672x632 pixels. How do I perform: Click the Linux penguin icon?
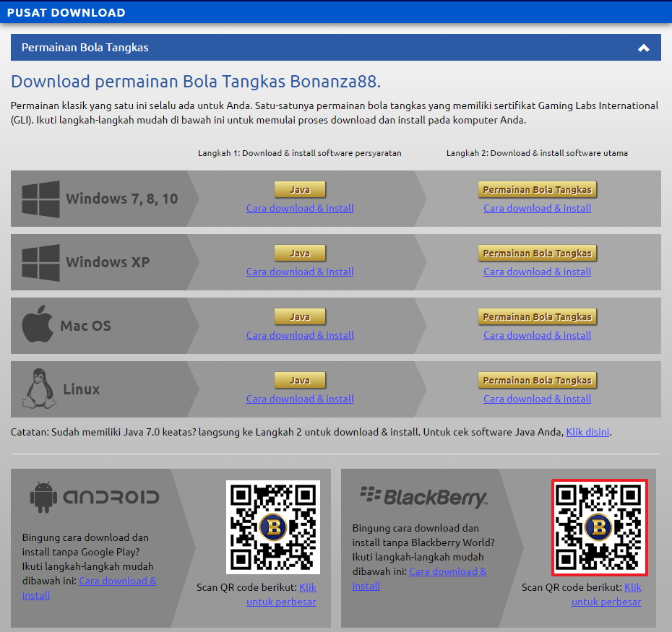39,389
